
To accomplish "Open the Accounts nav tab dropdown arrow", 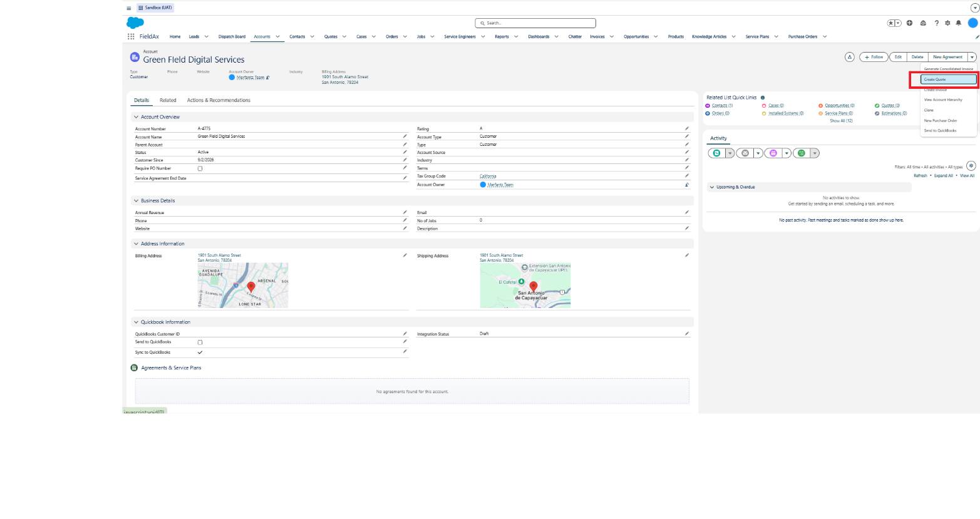I will [x=277, y=36].
